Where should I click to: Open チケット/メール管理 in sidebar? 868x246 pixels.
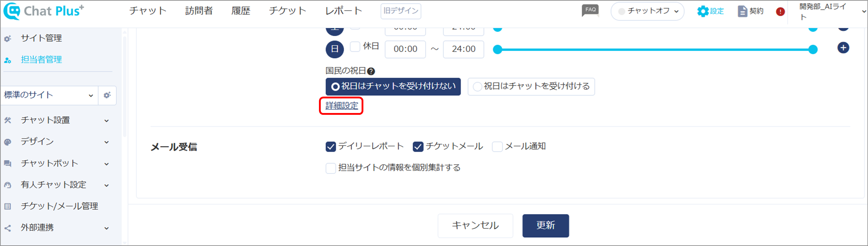[59, 206]
